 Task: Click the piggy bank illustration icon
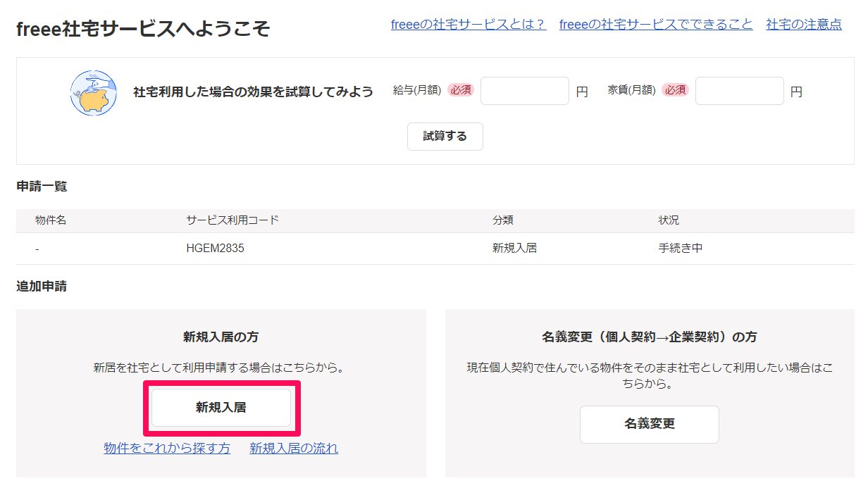tap(93, 93)
